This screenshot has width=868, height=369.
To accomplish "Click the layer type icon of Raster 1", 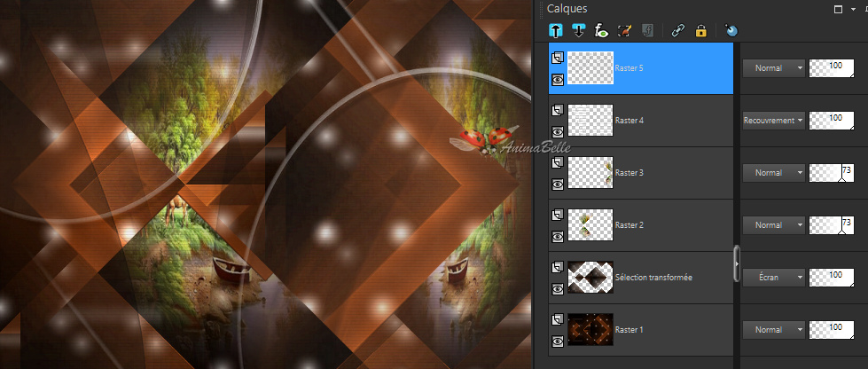I will pos(558,319).
